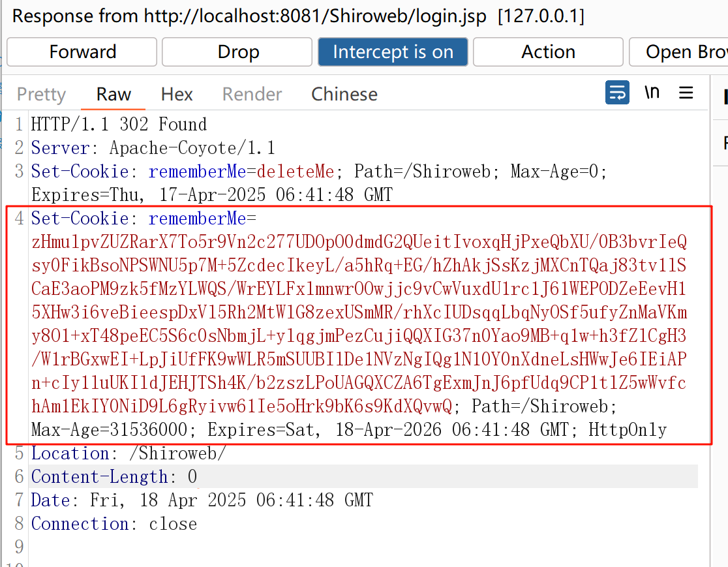This screenshot has width=728, height=567.
Task: Click the Expires=Thu, 17-Apr-2025 line
Action: coord(212,195)
